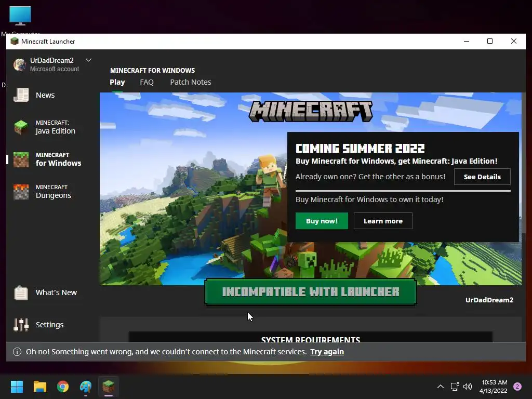The width and height of the screenshot is (532, 399).
Task: Open the notification badge showing 2
Action: coord(517,387)
